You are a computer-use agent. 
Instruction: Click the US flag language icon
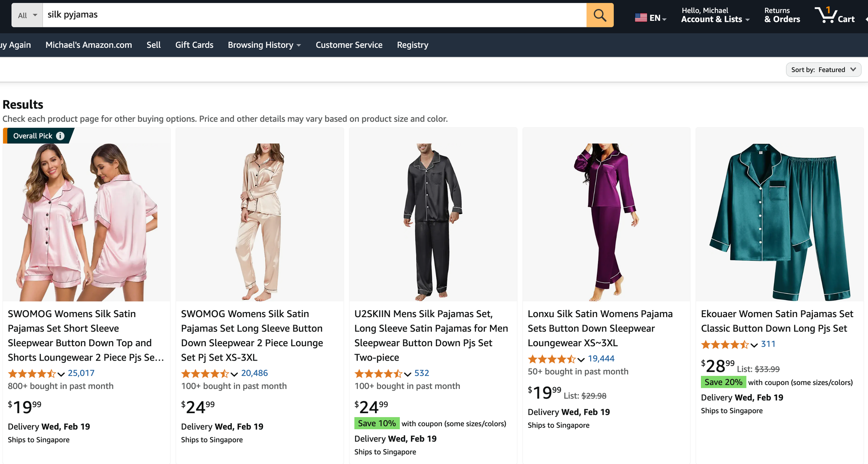click(641, 17)
